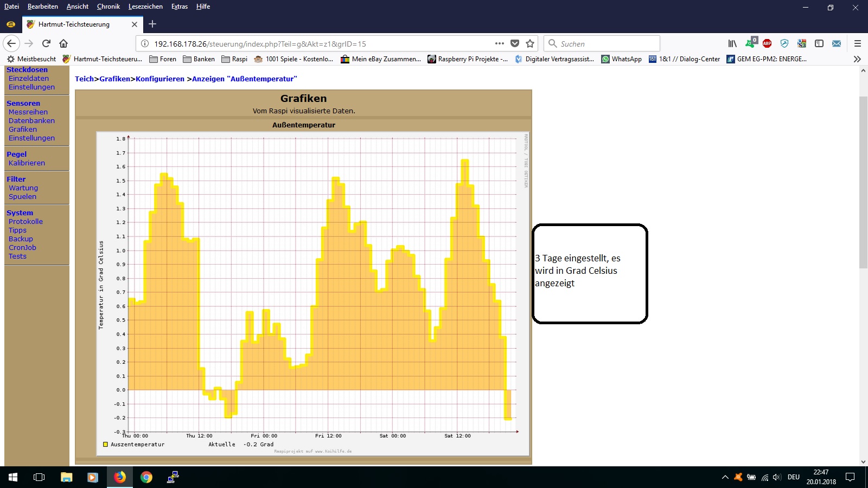This screenshot has width=868, height=488.
Task: Show hidden system tray icons
Action: (x=725, y=477)
